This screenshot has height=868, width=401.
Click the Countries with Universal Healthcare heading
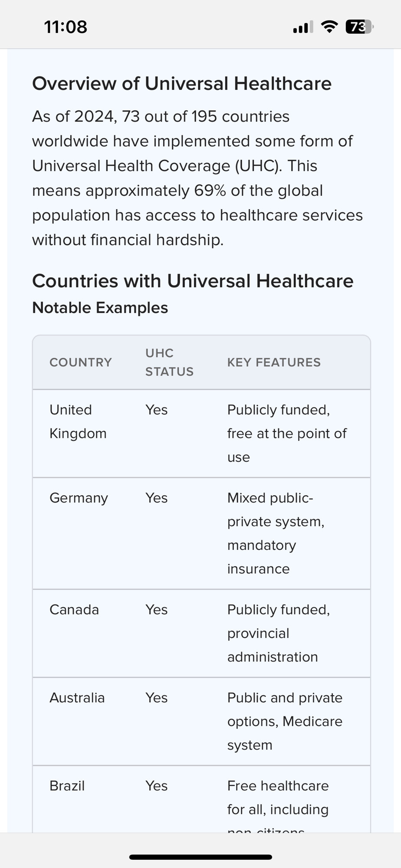[x=193, y=281]
